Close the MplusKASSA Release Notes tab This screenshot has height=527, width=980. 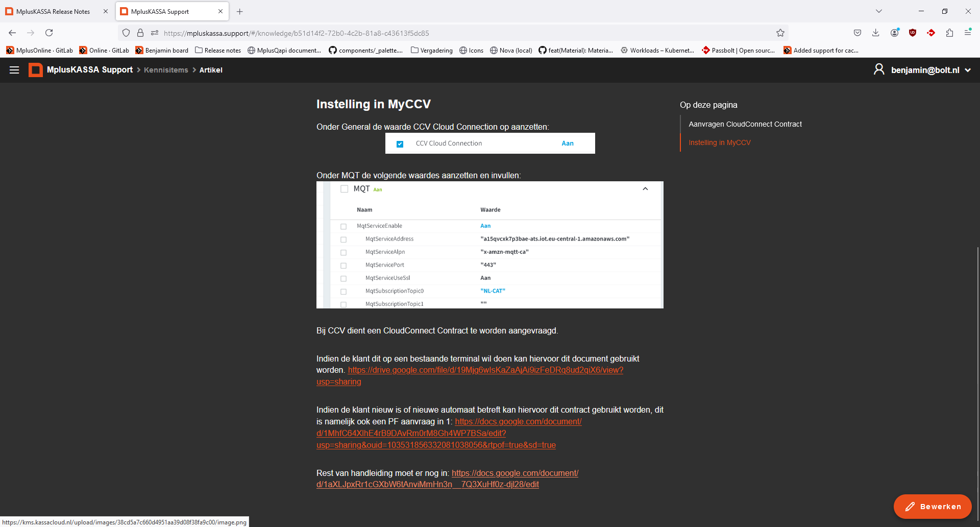coord(106,11)
